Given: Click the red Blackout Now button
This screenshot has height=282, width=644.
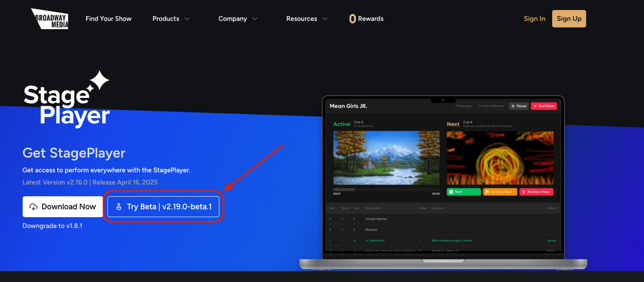Looking at the screenshot, I should click(537, 192).
